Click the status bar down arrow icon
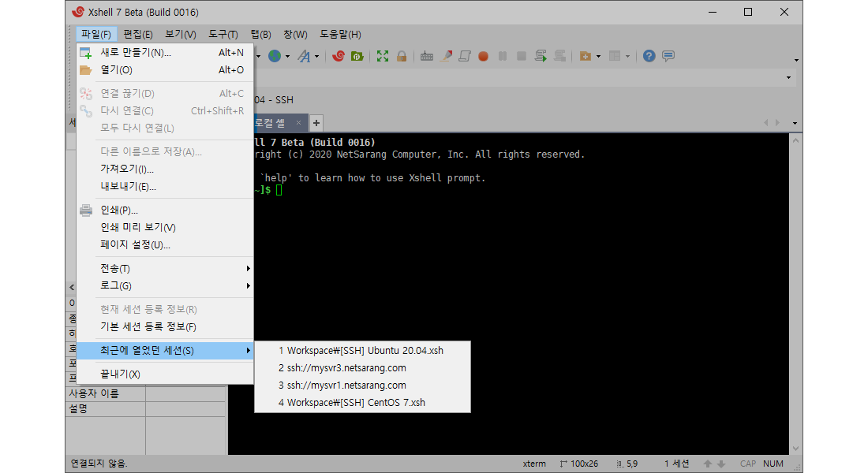 720,464
